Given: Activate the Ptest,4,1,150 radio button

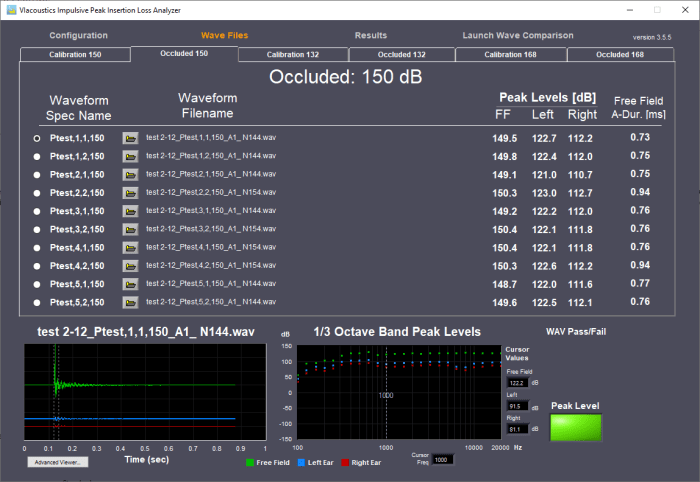Looking at the screenshot, I should [x=37, y=248].
